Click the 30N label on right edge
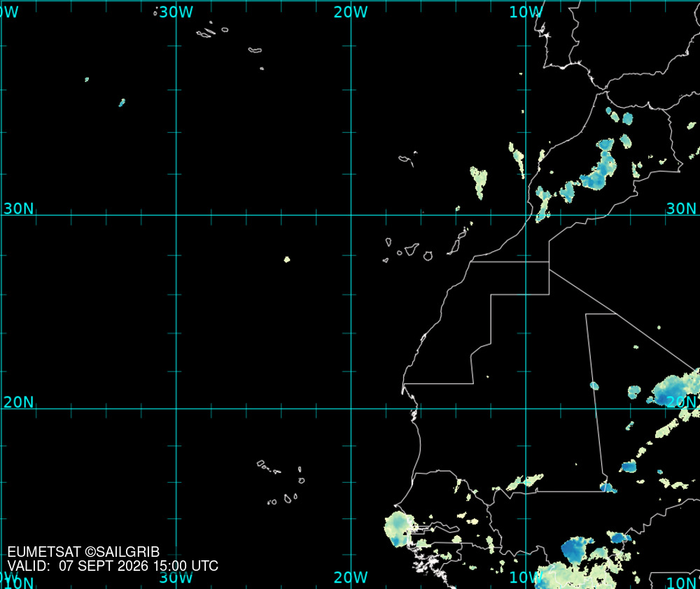Viewport: 700px width, 589px height. [681, 208]
